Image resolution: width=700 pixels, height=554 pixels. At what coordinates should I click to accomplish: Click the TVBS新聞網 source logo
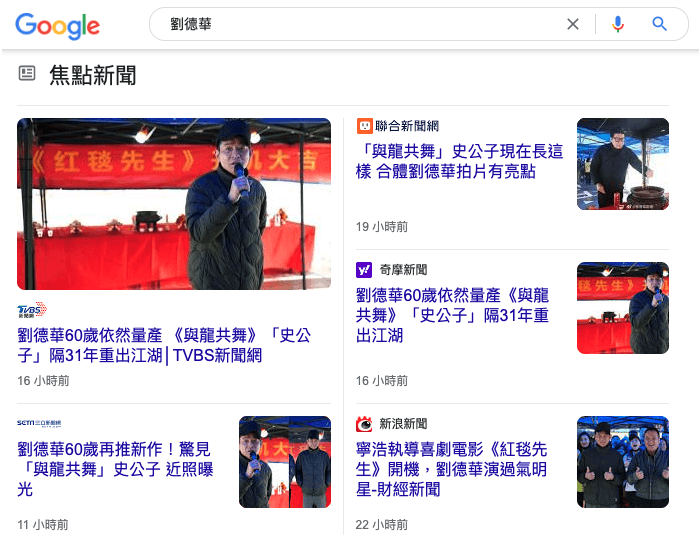(32, 310)
